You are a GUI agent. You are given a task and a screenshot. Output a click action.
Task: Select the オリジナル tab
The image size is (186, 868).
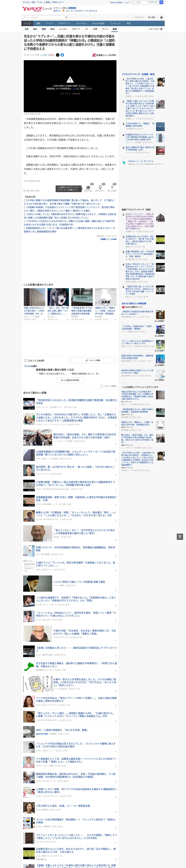point(81,24)
